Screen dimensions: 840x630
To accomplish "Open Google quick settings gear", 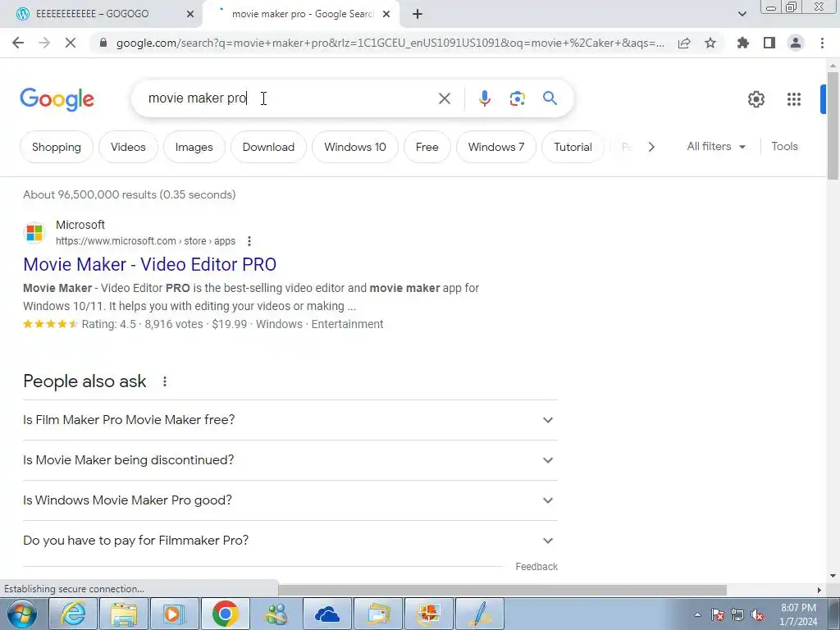I will point(756,99).
